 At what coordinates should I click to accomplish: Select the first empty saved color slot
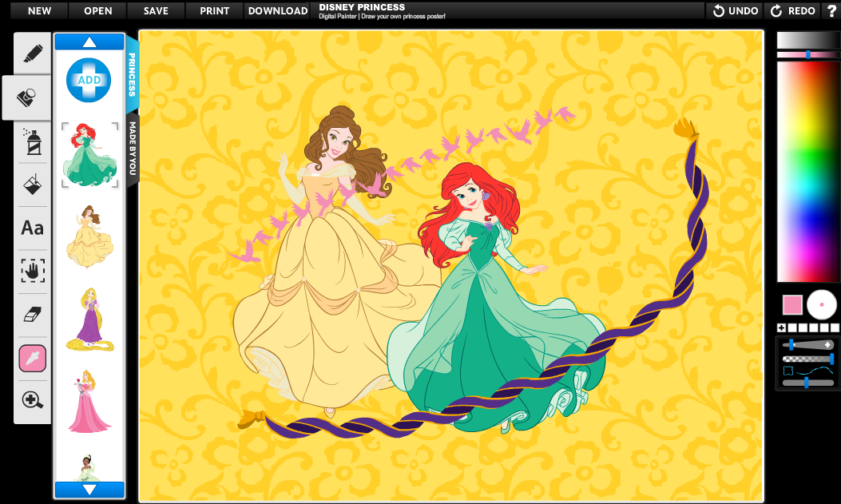coord(792,327)
